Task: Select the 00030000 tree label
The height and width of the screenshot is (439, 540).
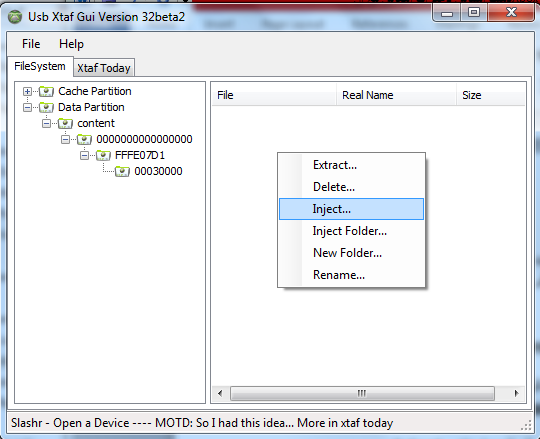Action: [x=158, y=171]
